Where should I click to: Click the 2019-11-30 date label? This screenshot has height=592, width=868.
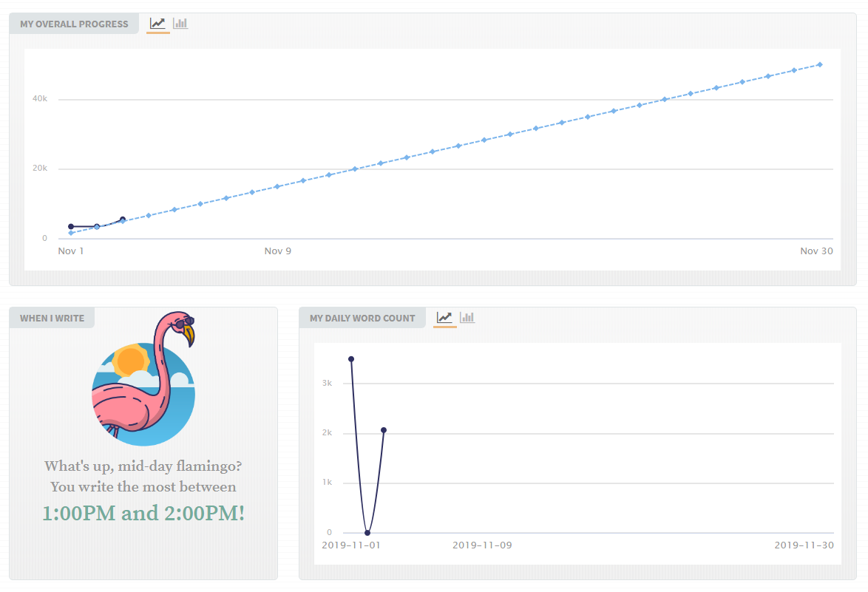click(x=804, y=545)
